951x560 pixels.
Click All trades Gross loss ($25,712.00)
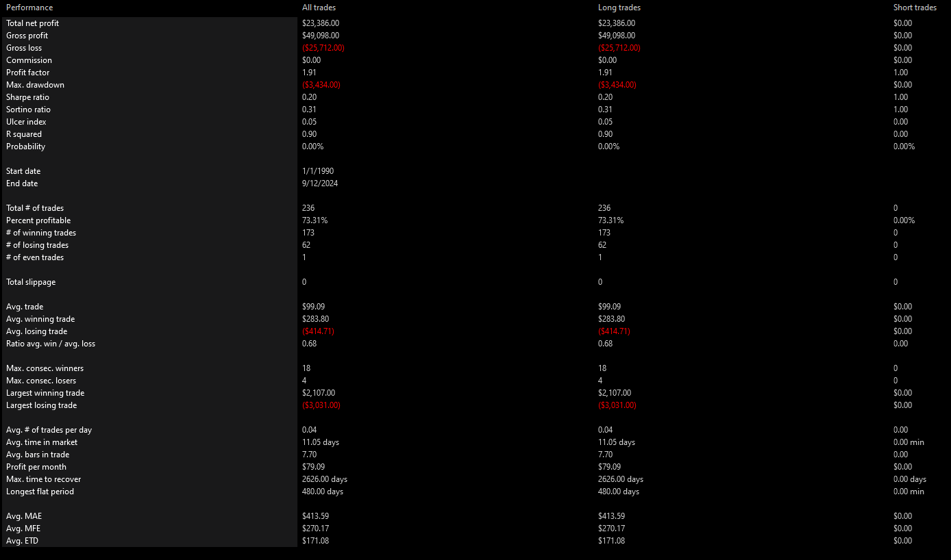[323, 48]
